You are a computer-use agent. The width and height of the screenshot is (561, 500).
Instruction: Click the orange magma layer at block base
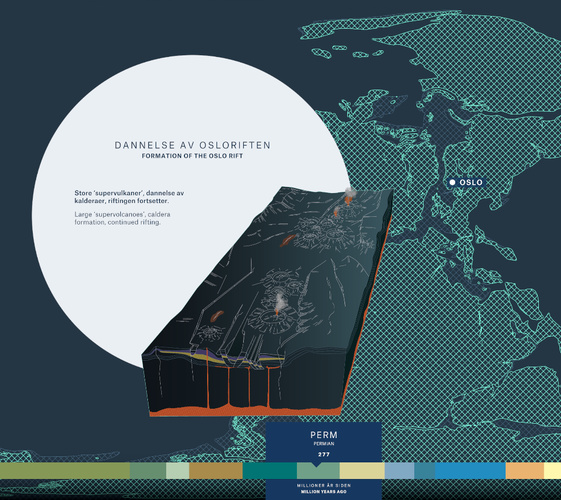245,411
